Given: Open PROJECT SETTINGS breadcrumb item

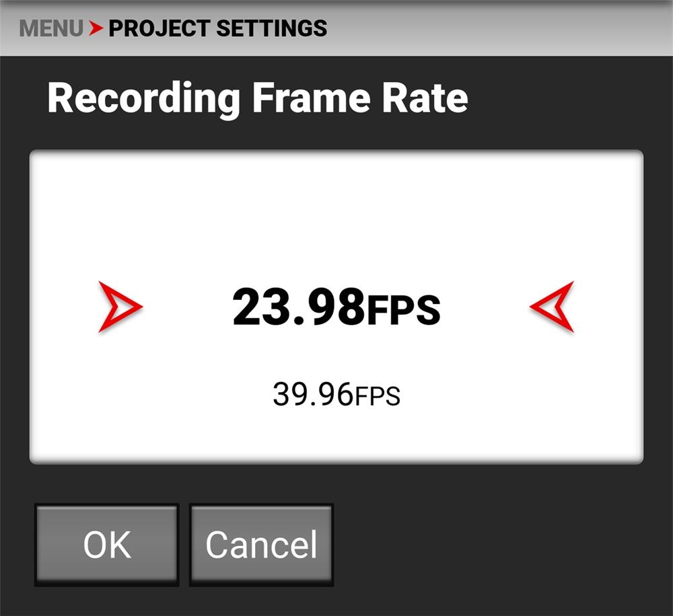Looking at the screenshot, I should coord(217,29).
